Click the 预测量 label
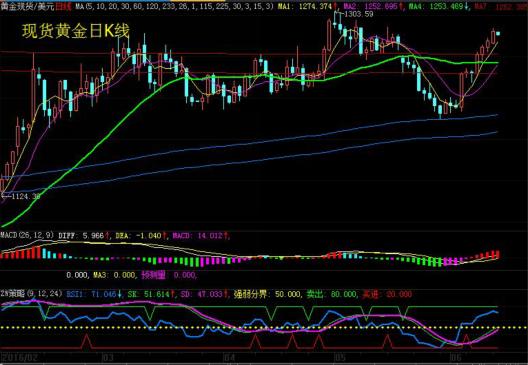 [x=154, y=275]
